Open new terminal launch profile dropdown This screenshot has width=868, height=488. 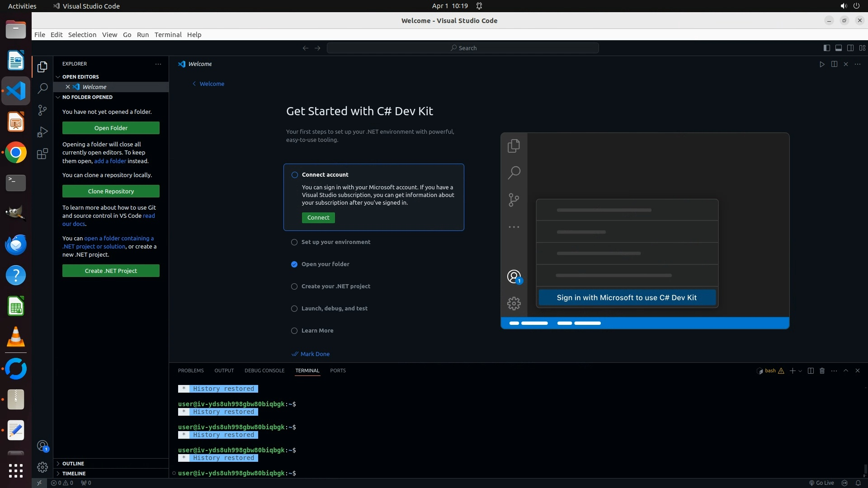[800, 371]
